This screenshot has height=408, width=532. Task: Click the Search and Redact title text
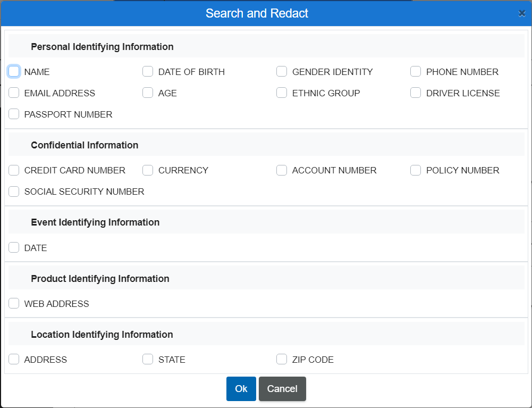tap(257, 13)
